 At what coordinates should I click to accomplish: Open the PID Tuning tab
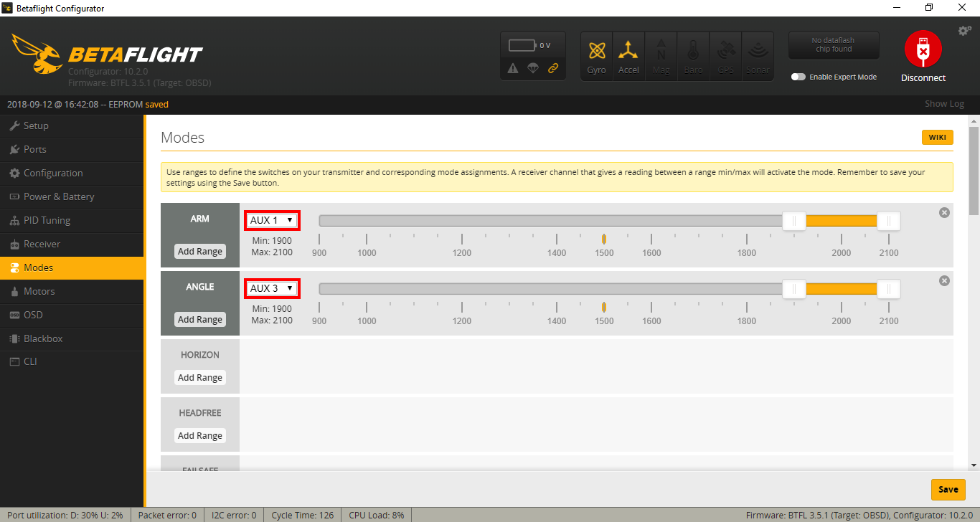tap(47, 220)
